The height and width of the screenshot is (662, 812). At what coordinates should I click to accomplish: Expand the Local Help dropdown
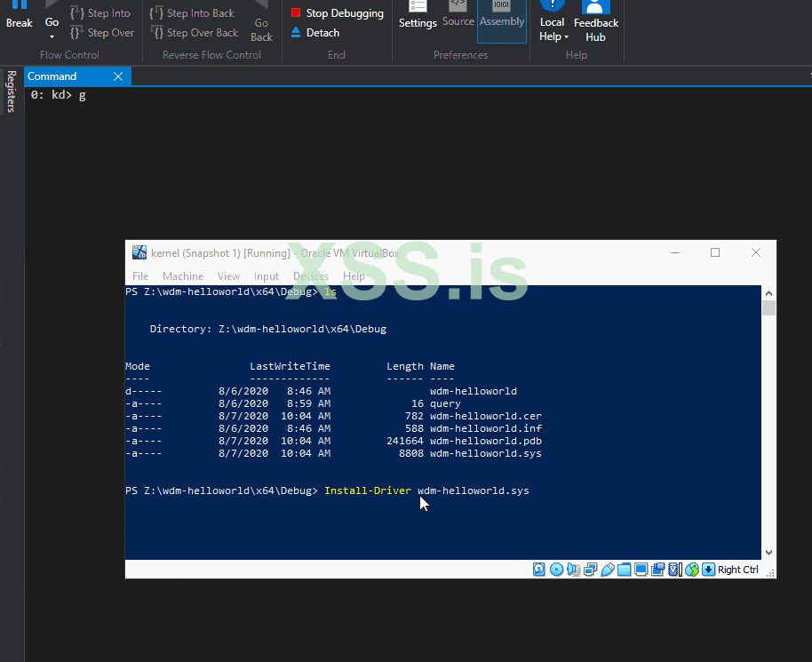coord(566,37)
